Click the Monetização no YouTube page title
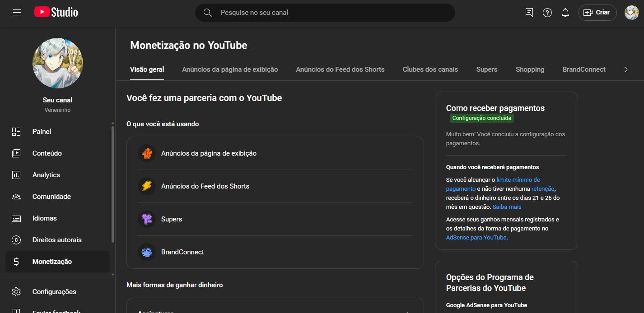 189,45
